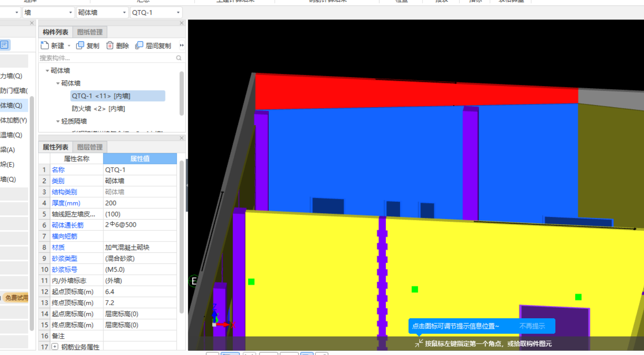Click the empty 备注 value cell

[x=140, y=336]
